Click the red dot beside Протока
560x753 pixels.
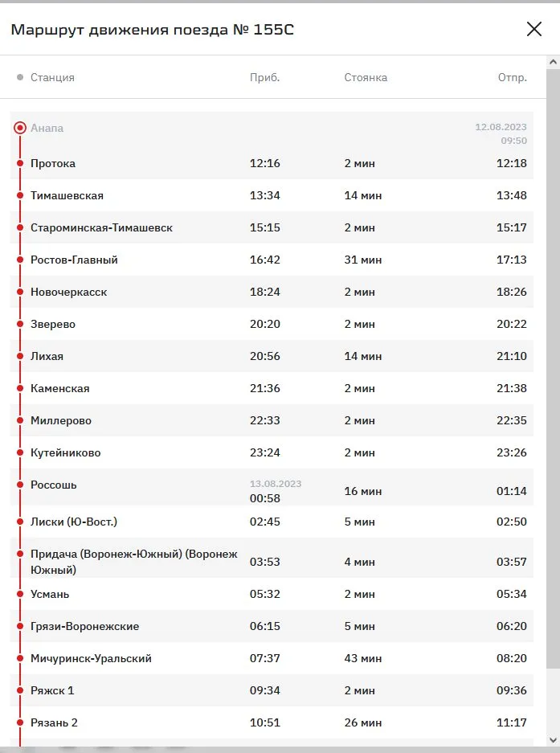(x=20, y=163)
